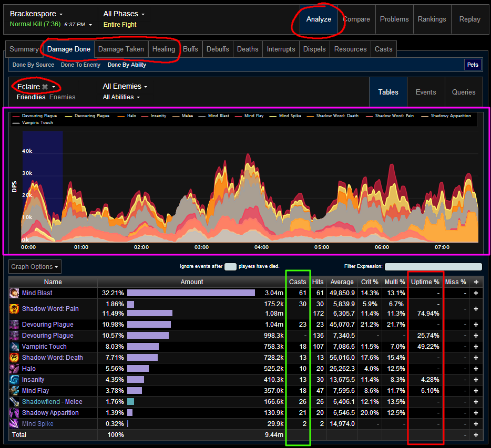Open the All Enemies dropdown

click(125, 87)
